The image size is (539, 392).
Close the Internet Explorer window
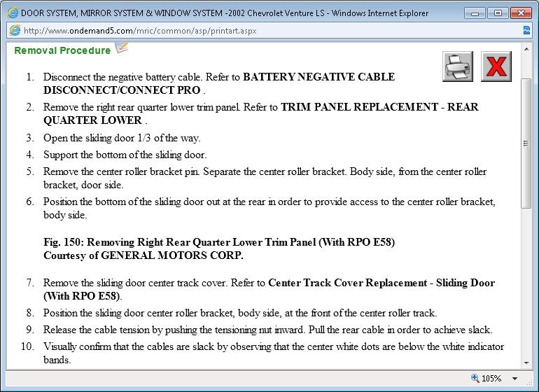[x=521, y=13]
